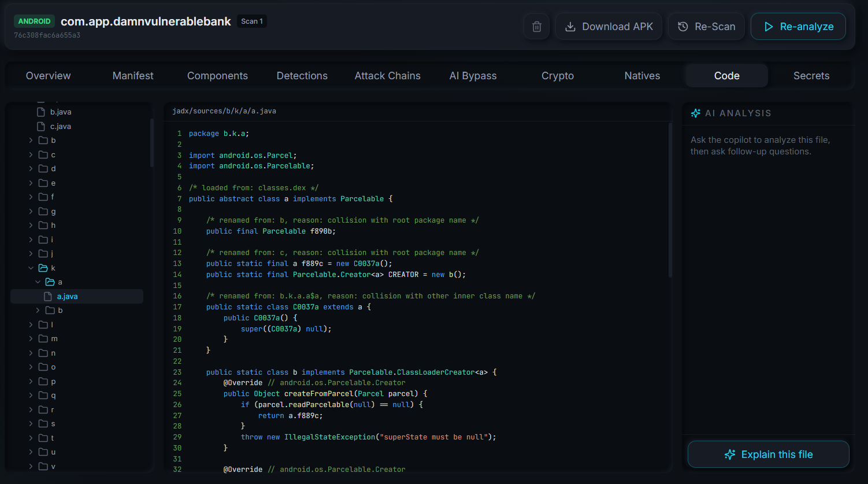Click the Re-Scan button

pos(706,27)
